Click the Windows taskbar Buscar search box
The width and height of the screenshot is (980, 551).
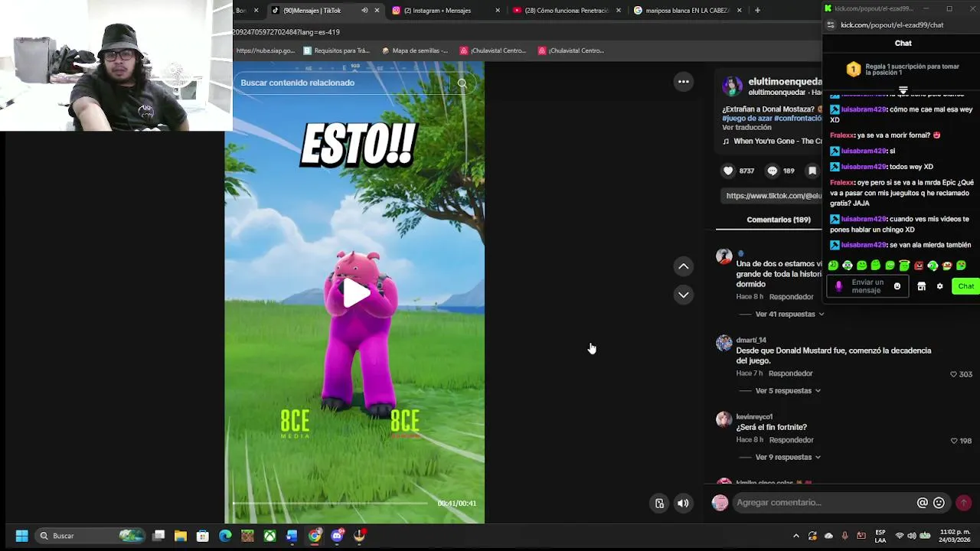(x=90, y=536)
